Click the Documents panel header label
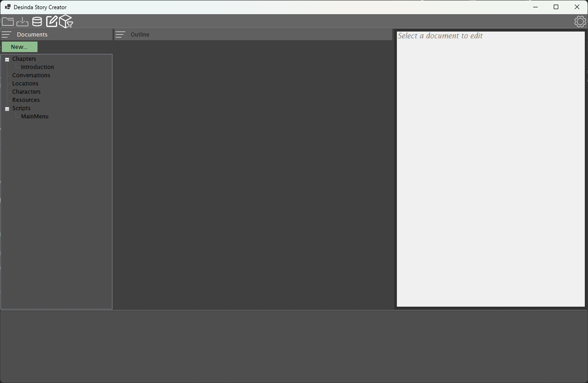Image resolution: width=588 pixels, height=383 pixels. (32, 35)
